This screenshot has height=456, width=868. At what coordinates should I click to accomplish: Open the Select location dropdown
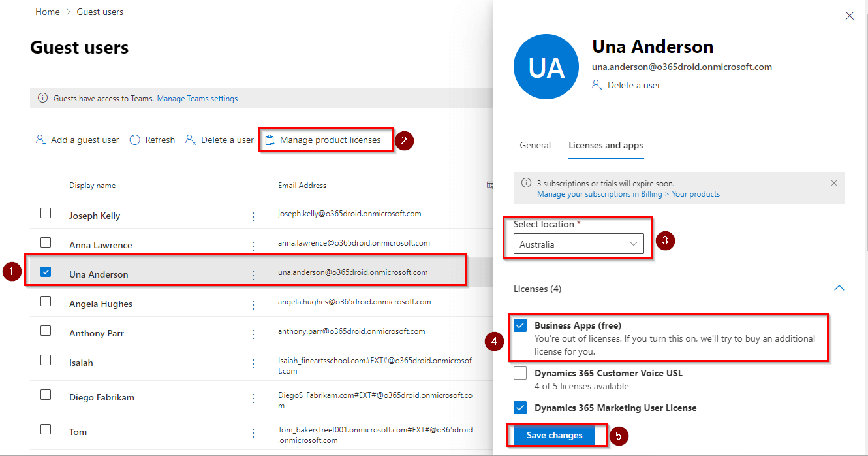click(578, 244)
